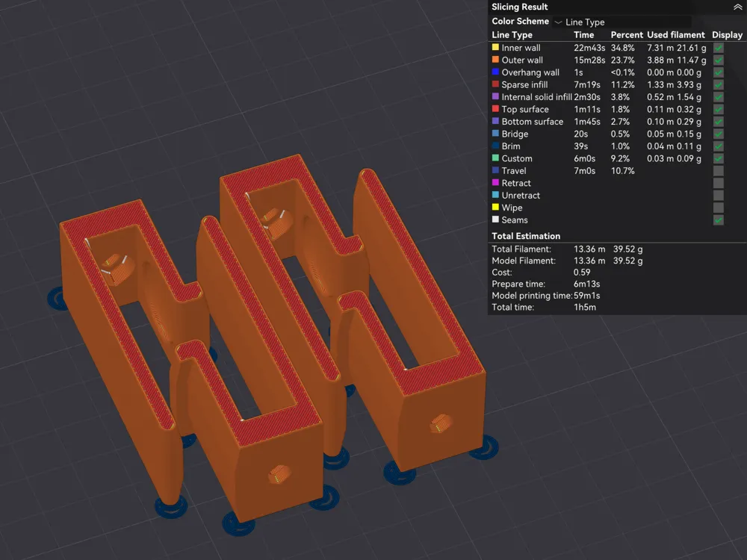747x560 pixels.
Task: Click the 'Color Scheme' label
Action: [520, 22]
